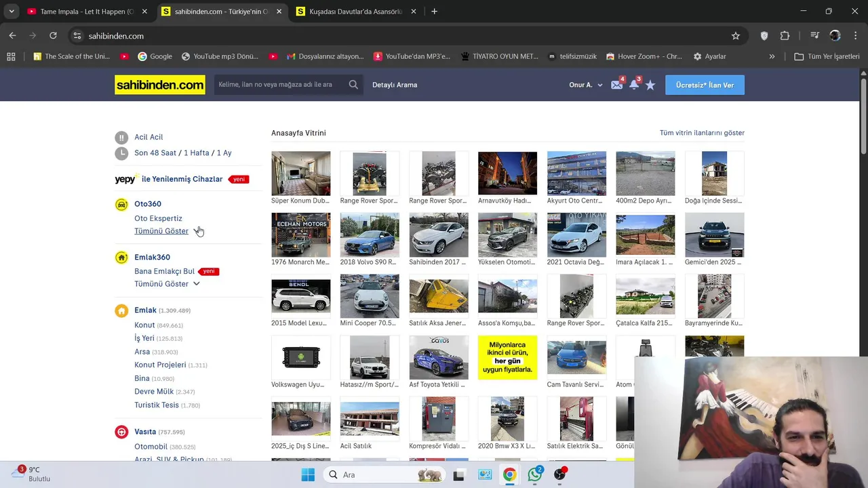This screenshot has width=868, height=488.
Task: Click Bana Emlakçı Bul link
Action: pos(164,271)
